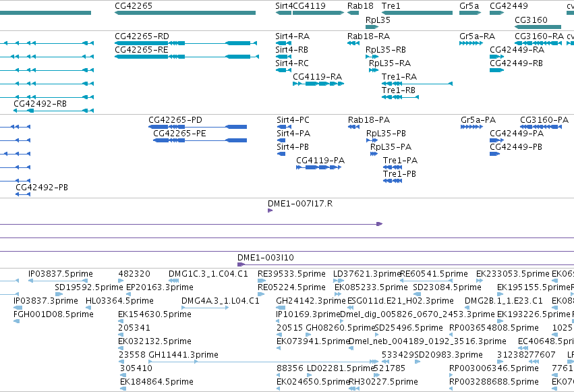Select transcript CG42449-RB
The width and height of the screenshot is (574, 392).
click(496, 70)
